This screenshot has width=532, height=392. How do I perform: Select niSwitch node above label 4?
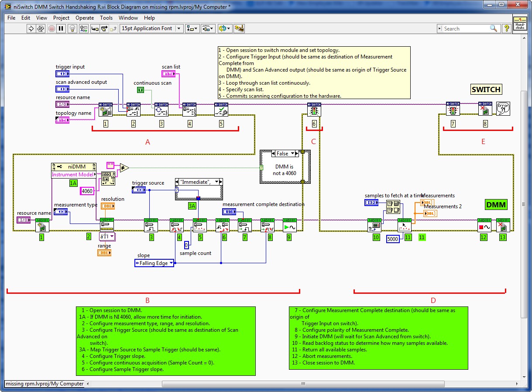coord(189,110)
